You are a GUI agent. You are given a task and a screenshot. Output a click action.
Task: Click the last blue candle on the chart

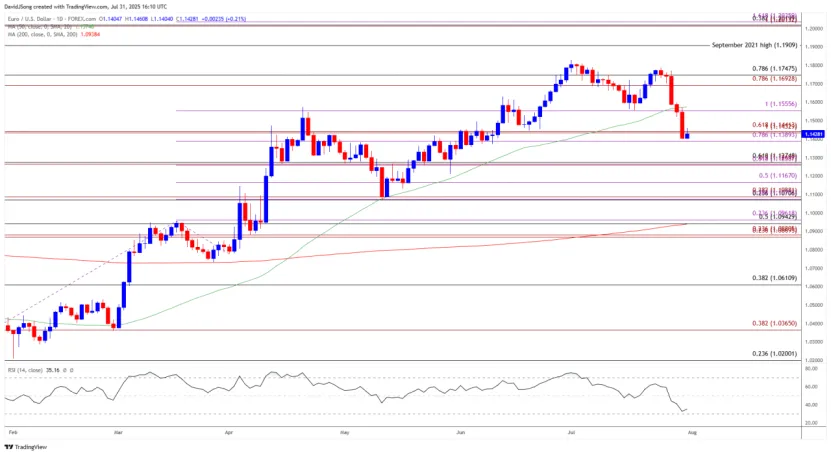click(687, 135)
